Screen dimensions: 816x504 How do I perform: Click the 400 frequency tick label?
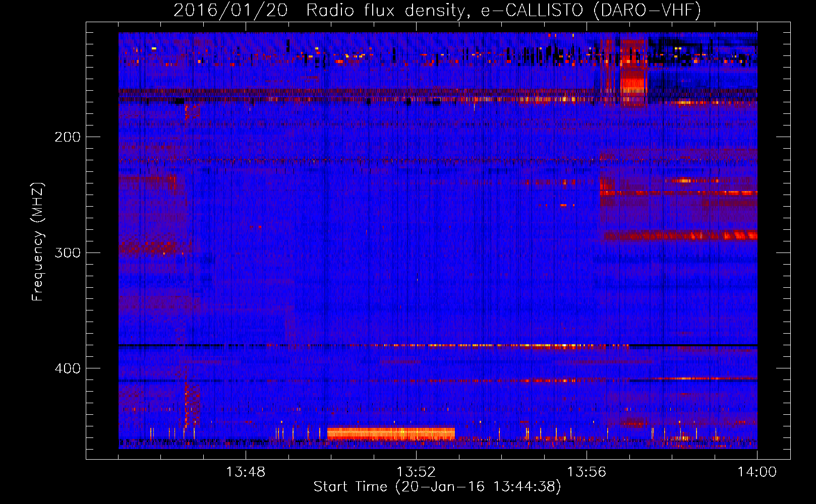click(68, 368)
